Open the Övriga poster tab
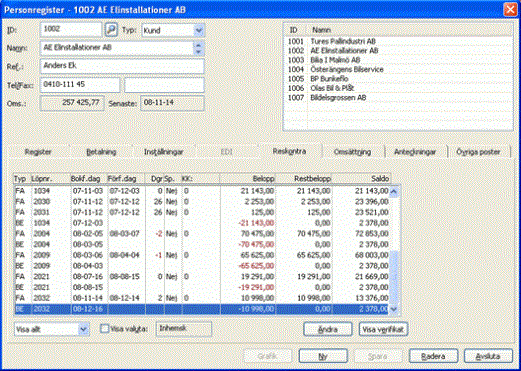This screenshot has height=371, width=521. (x=478, y=152)
